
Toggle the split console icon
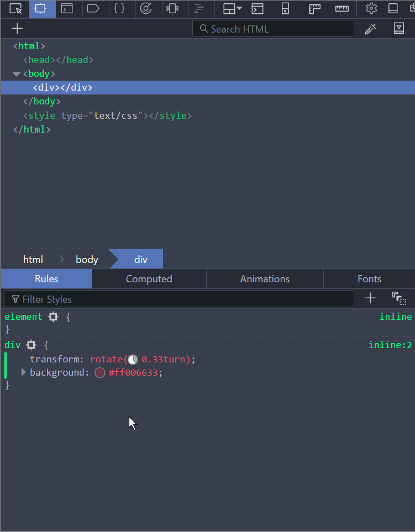click(x=258, y=9)
